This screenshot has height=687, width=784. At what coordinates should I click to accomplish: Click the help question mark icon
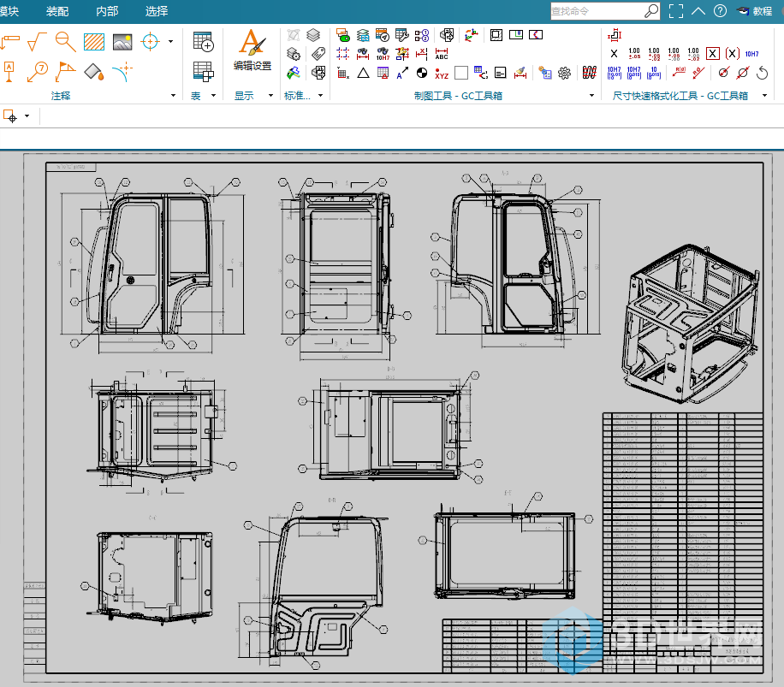click(720, 11)
